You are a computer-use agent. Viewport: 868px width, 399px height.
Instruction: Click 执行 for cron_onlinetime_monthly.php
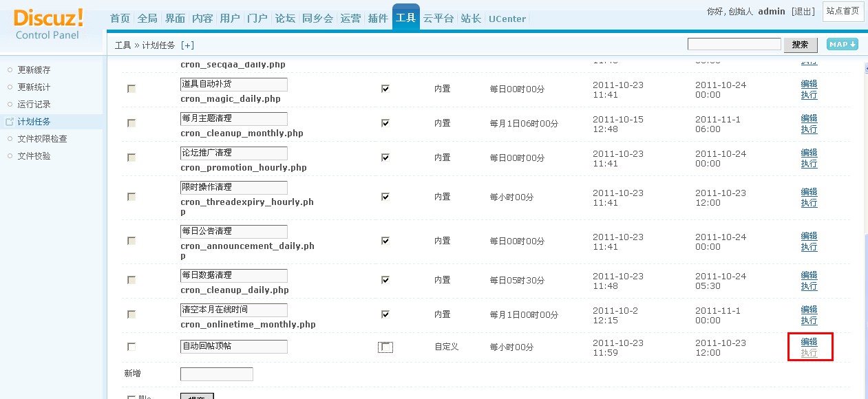[x=809, y=321]
